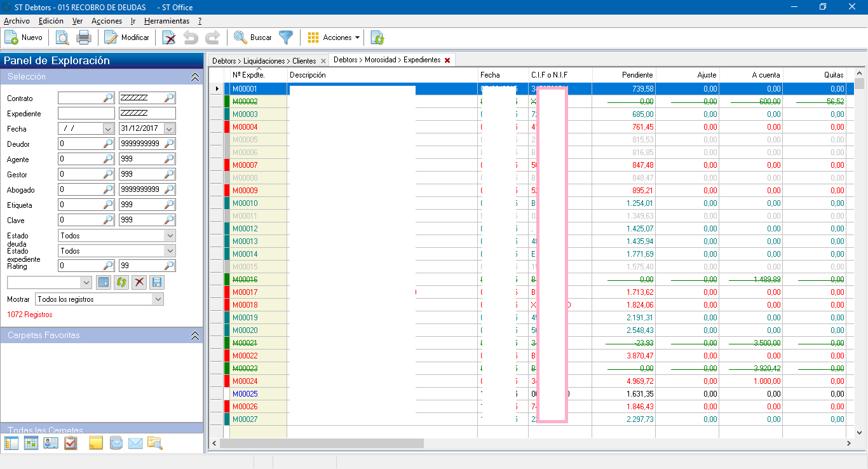
Task: Open the Mostrar Todos los registros dropdown
Action: pyautogui.click(x=100, y=299)
